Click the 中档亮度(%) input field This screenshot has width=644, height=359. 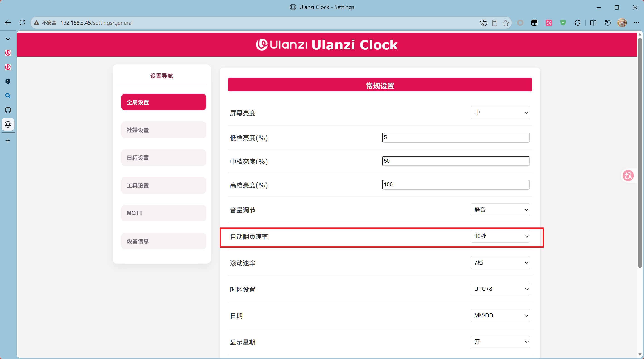456,161
